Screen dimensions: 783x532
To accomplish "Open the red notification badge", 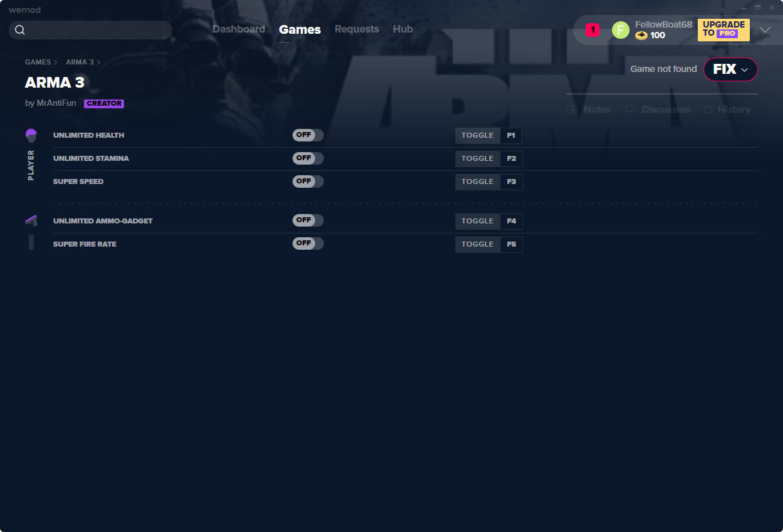I will 593,30.
